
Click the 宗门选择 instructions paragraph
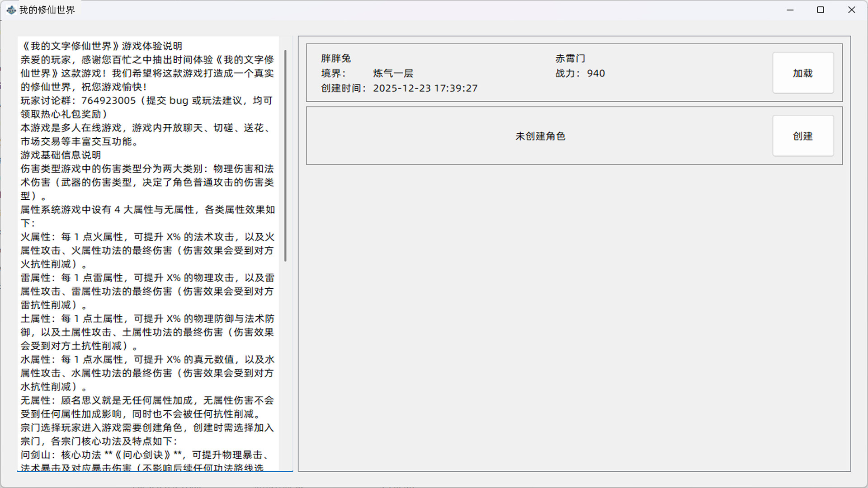pos(136,428)
